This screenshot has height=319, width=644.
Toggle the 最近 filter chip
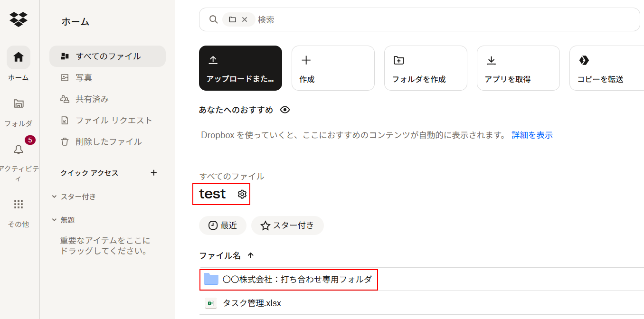[x=222, y=225]
